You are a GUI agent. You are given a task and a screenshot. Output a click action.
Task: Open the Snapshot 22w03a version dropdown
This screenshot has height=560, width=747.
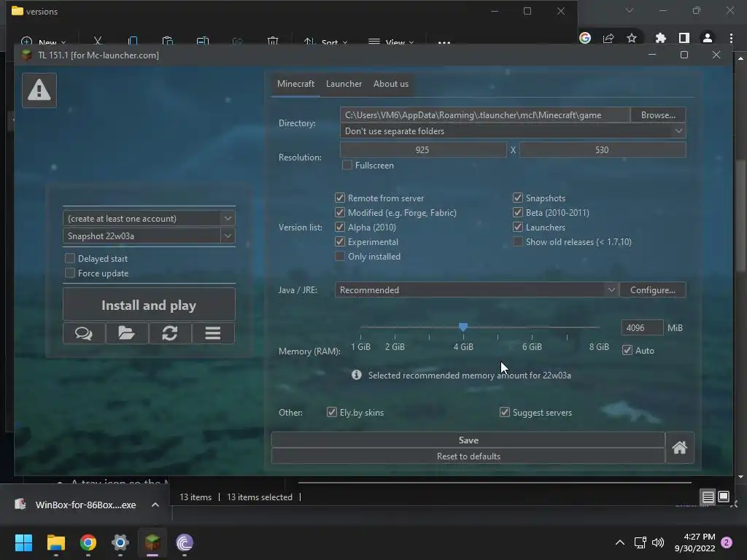pyautogui.click(x=228, y=236)
